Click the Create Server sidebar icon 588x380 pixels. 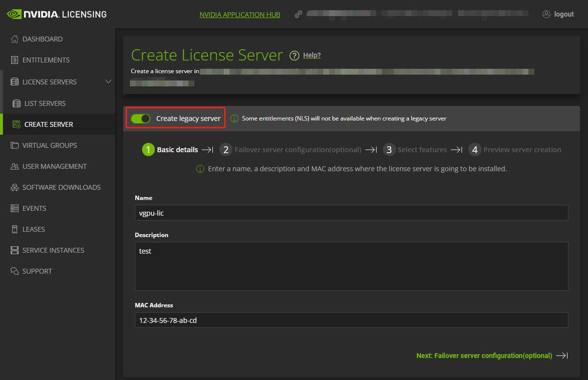pos(17,124)
